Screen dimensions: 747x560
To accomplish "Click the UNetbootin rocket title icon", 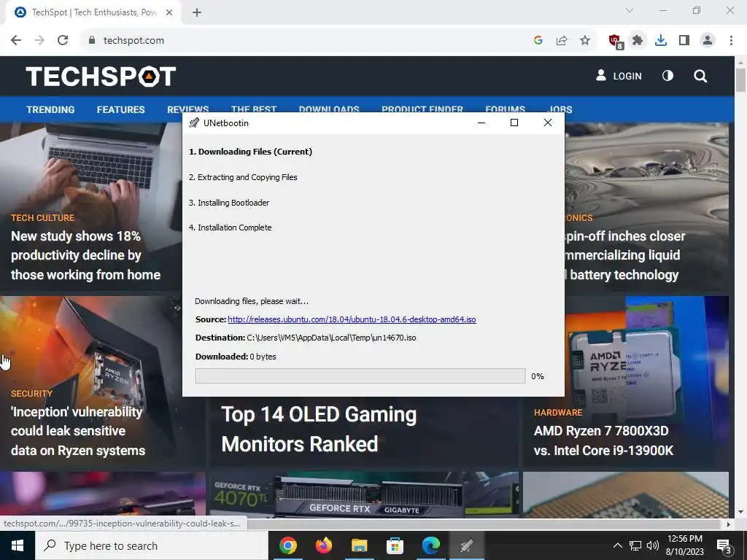I will tap(194, 122).
